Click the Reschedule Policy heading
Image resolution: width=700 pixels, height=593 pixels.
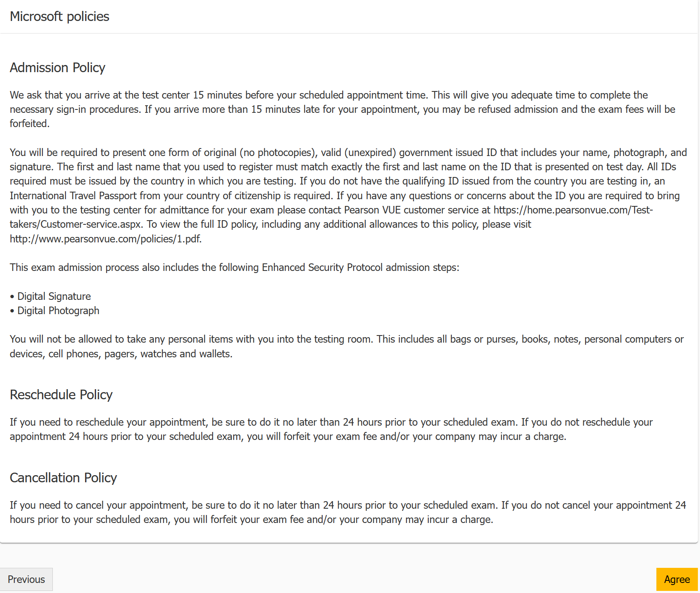(x=61, y=395)
